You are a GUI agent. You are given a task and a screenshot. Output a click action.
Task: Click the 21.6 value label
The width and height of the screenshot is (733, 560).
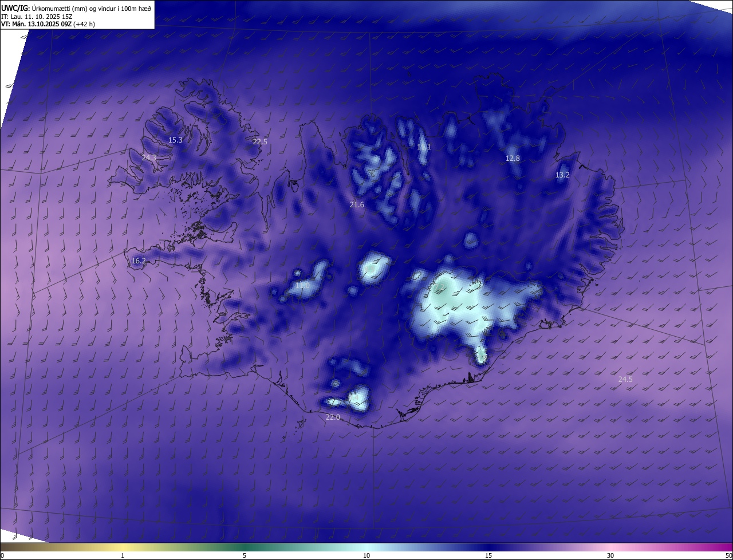tap(357, 204)
